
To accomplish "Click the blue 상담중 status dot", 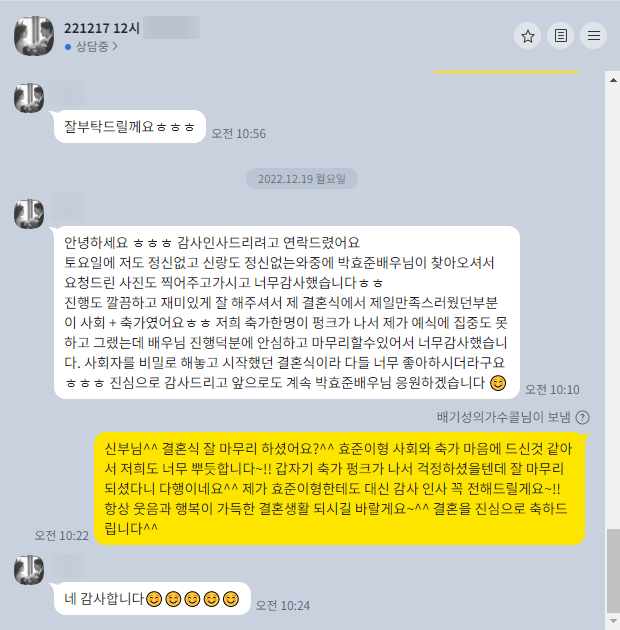I will (x=68, y=47).
